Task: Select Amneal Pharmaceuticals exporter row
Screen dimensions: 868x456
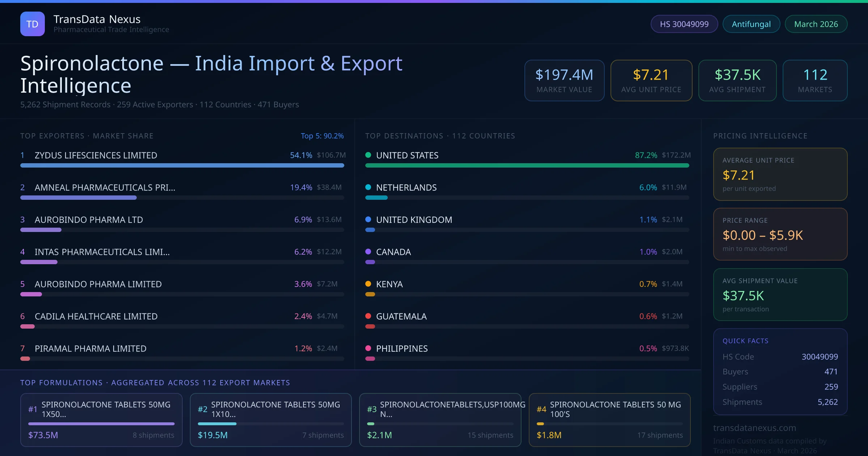Action: [x=105, y=187]
